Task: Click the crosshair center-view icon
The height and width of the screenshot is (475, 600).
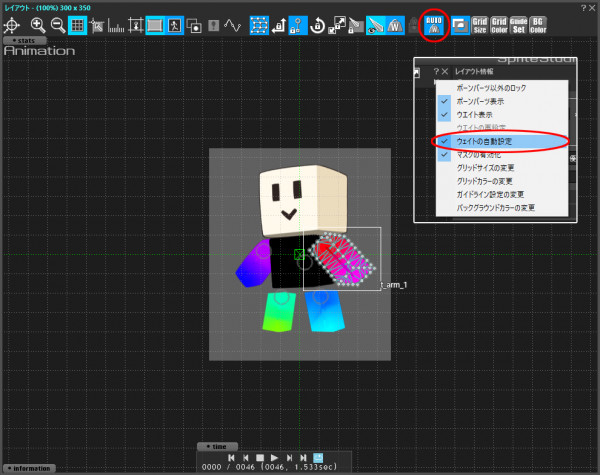Action: [13, 25]
